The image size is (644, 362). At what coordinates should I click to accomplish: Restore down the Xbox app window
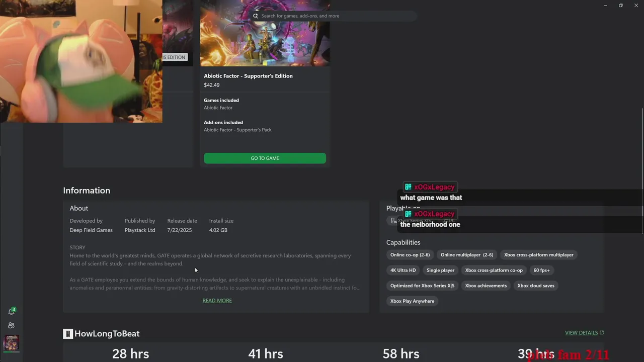coord(621,5)
